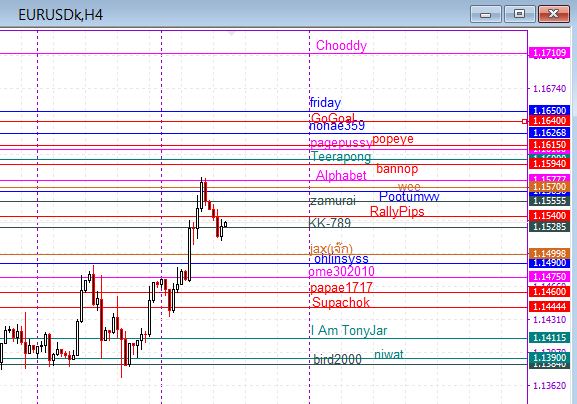Select the bird2000 label
This screenshot has width=577, height=404.
[337, 359]
